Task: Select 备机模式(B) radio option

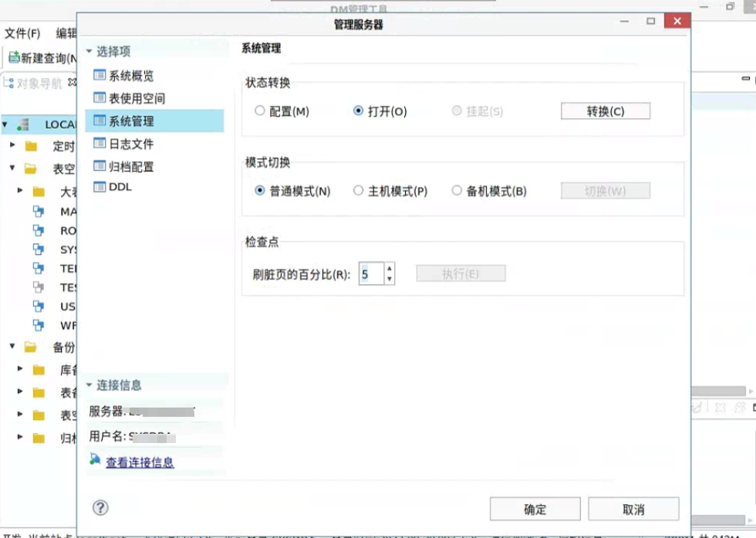Action: pyautogui.click(x=457, y=191)
